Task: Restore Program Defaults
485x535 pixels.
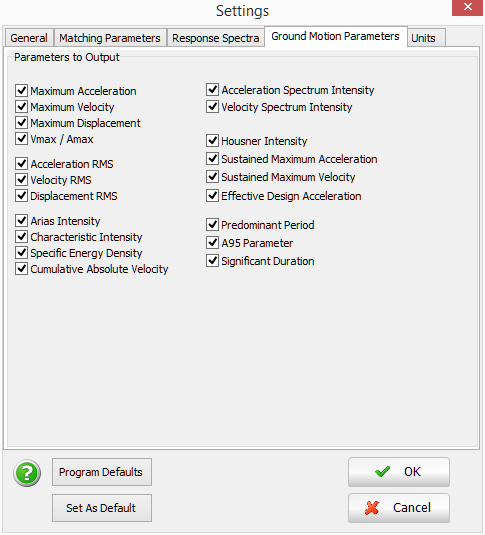Action: (x=102, y=472)
